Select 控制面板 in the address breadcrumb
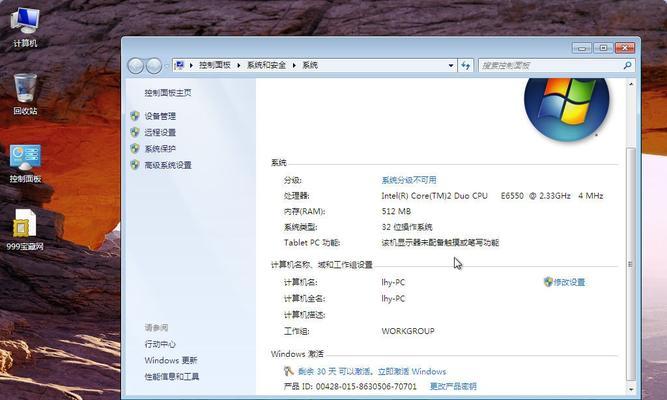 click(x=215, y=65)
